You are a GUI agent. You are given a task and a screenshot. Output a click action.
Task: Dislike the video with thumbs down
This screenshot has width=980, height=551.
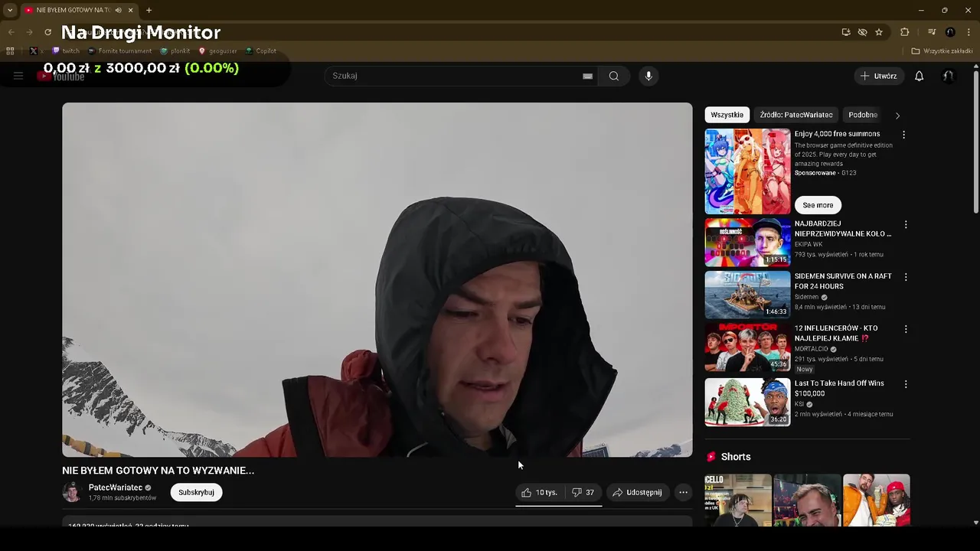pos(583,492)
